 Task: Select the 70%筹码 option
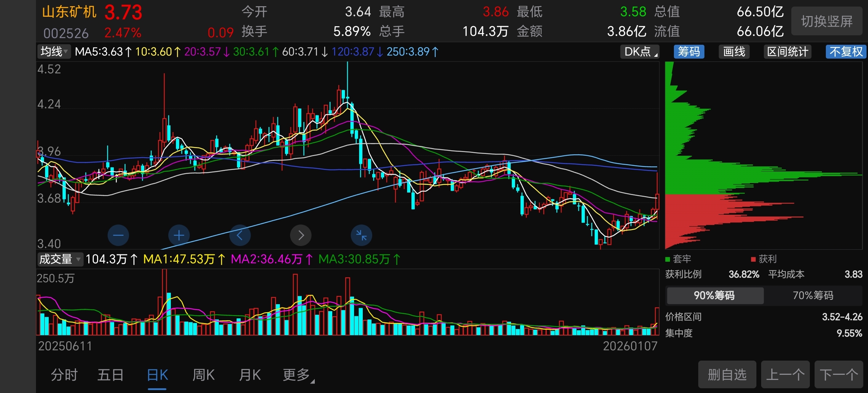tap(813, 295)
